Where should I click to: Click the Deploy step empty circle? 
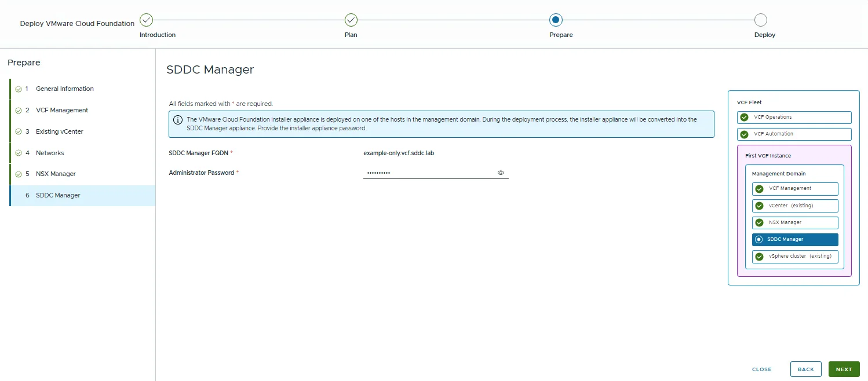761,20
